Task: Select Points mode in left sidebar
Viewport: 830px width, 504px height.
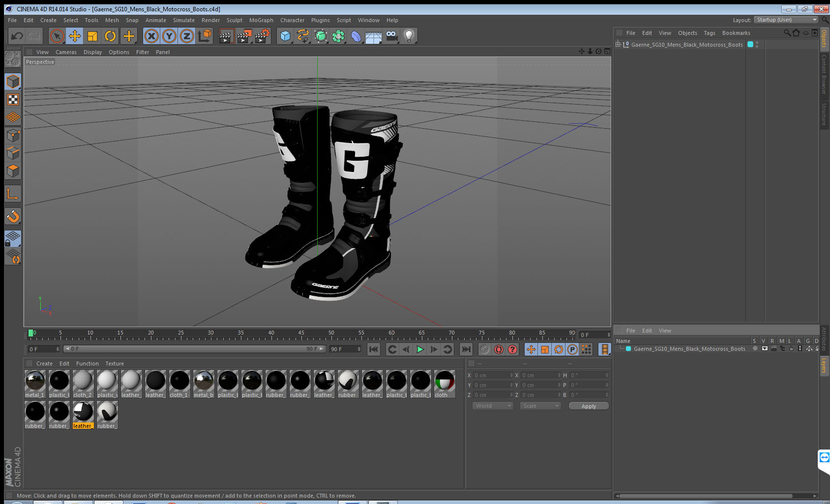Action: (x=13, y=135)
